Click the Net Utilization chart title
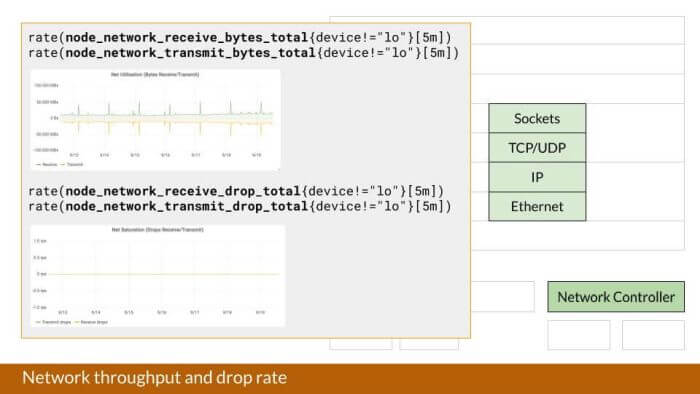 [155, 75]
